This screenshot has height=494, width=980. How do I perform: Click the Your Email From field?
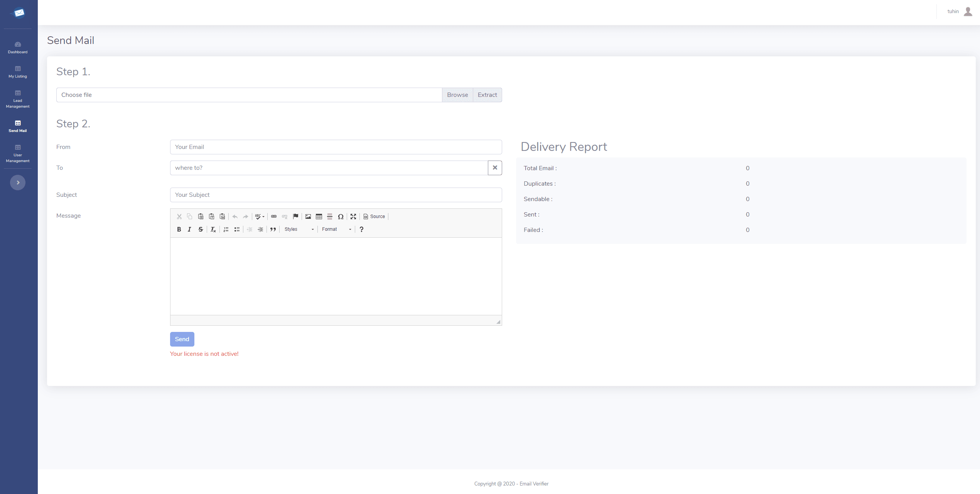tap(336, 147)
